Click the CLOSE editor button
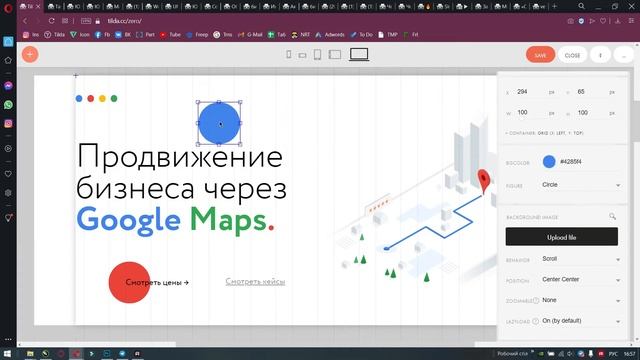Viewport: 640px width, 360px height. pyautogui.click(x=572, y=55)
